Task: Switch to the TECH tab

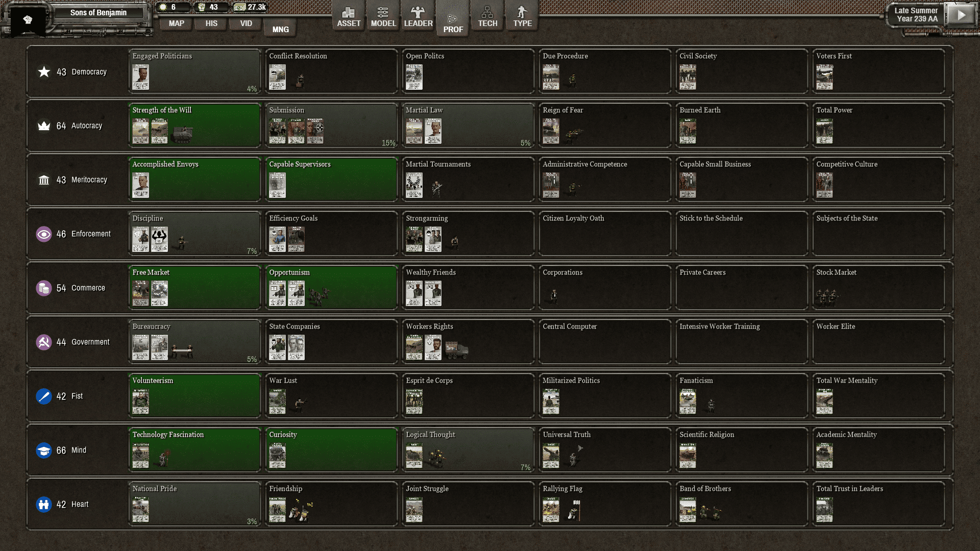Action: [x=487, y=17]
